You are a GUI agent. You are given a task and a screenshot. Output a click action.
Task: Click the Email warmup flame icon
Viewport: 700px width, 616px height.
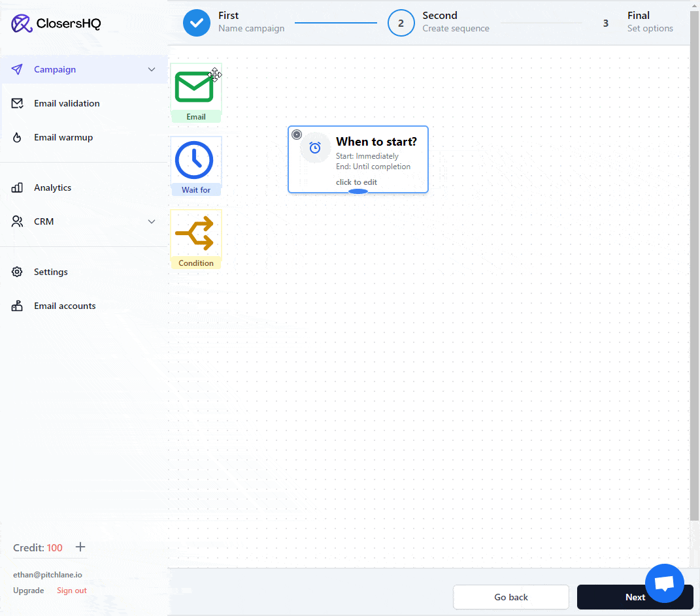click(17, 137)
